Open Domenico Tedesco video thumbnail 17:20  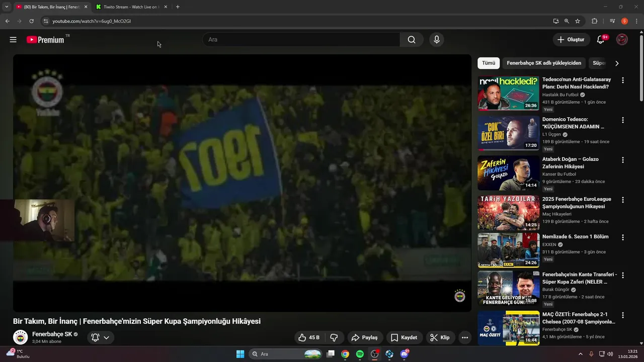(x=508, y=133)
